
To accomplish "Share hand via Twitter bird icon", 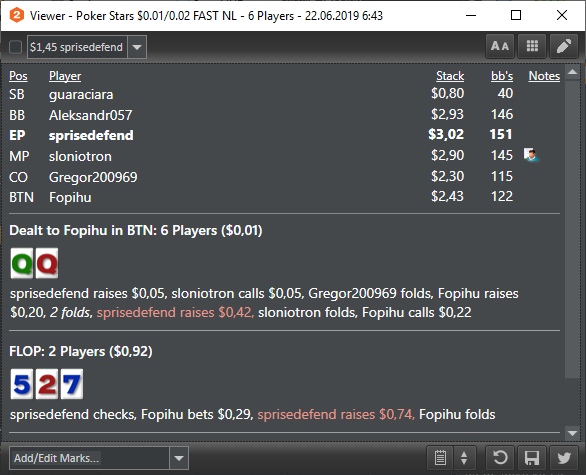I will click(x=564, y=457).
